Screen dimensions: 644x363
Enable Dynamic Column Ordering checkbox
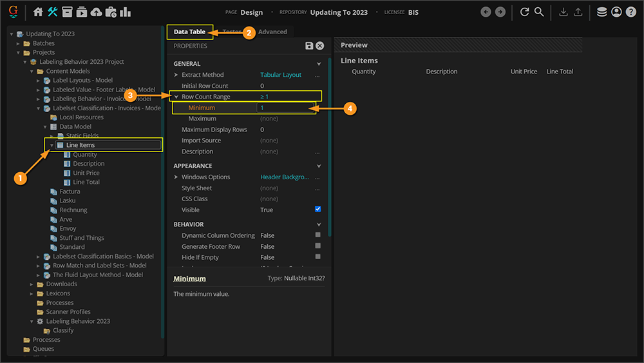[317, 235]
